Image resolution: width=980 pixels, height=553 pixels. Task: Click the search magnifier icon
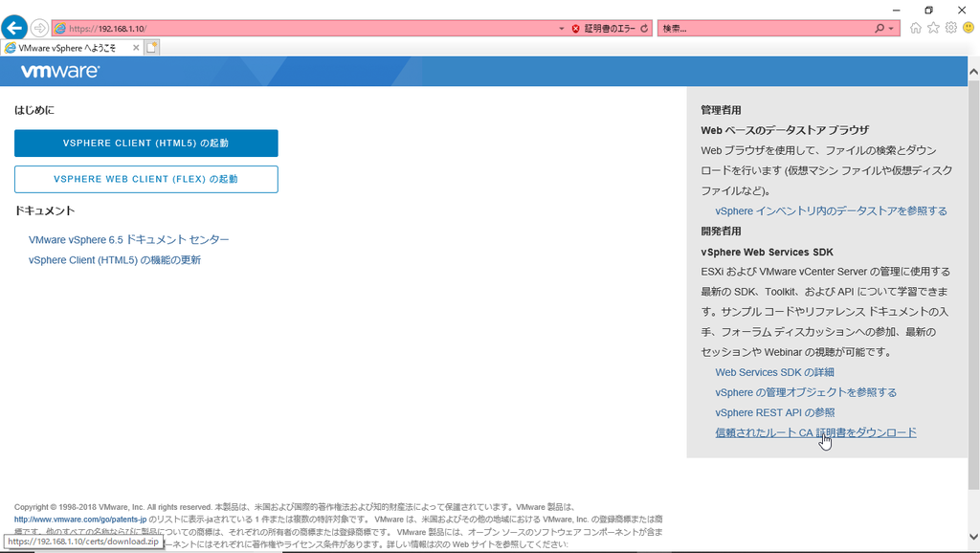click(x=879, y=28)
